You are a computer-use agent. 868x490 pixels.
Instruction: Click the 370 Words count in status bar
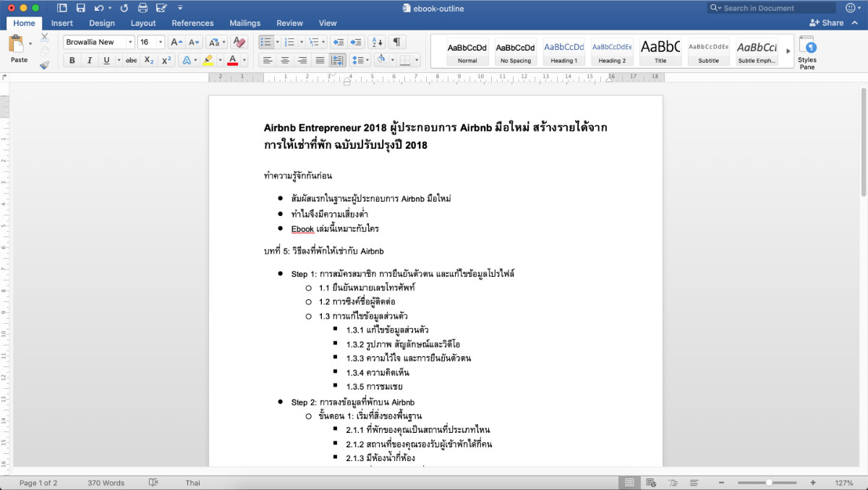click(106, 483)
